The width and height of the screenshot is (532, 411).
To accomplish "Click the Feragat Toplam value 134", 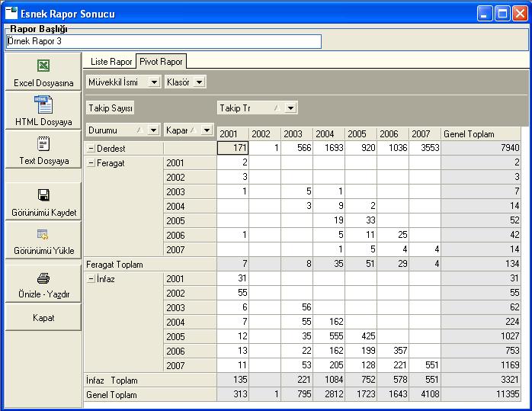I will coord(481,264).
